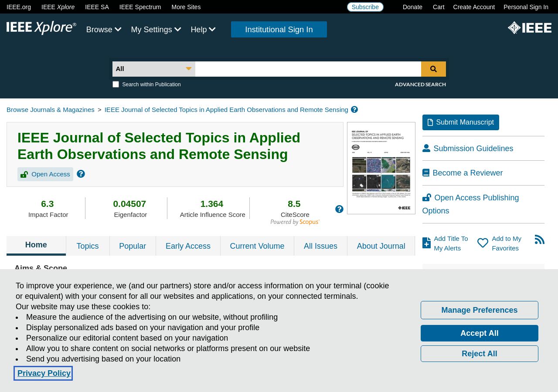This screenshot has width=558, height=392.
Task: Click the IEEE logo in header
Action: 530,28
